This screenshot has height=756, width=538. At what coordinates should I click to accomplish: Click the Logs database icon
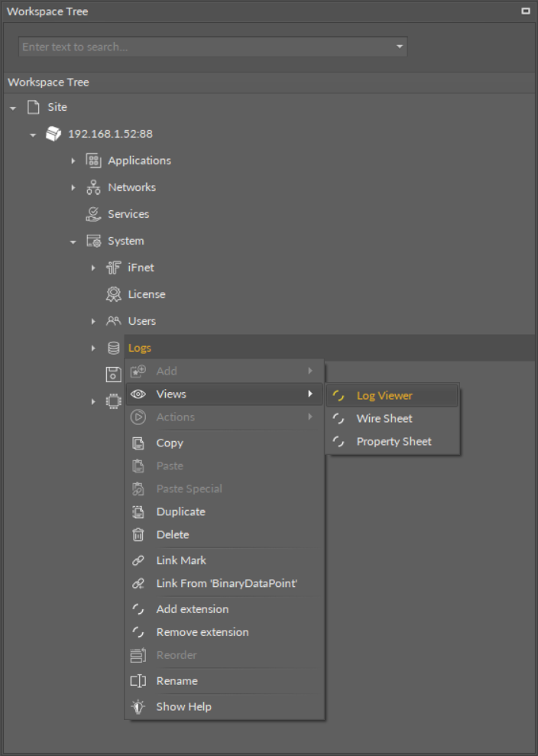pyautogui.click(x=113, y=348)
